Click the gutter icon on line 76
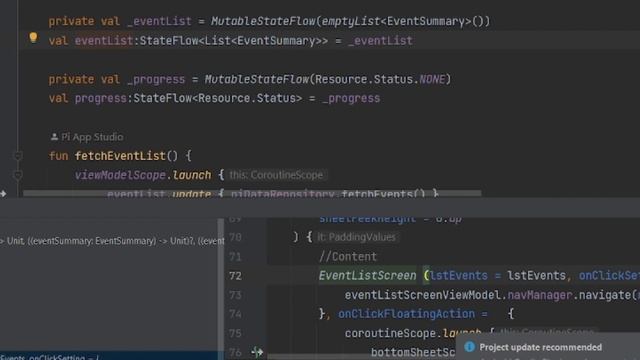 (257, 352)
